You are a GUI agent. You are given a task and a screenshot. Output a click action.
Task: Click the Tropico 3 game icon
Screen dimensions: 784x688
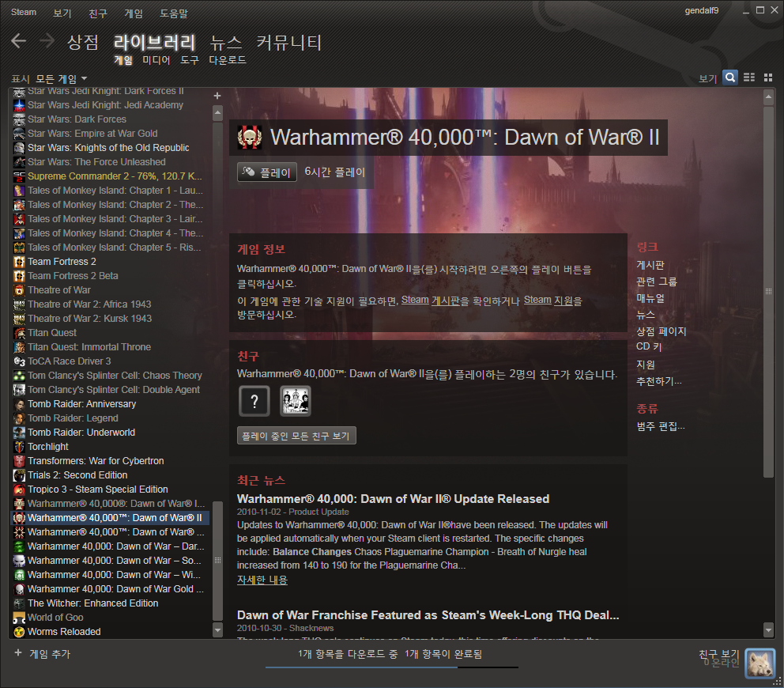coord(19,490)
